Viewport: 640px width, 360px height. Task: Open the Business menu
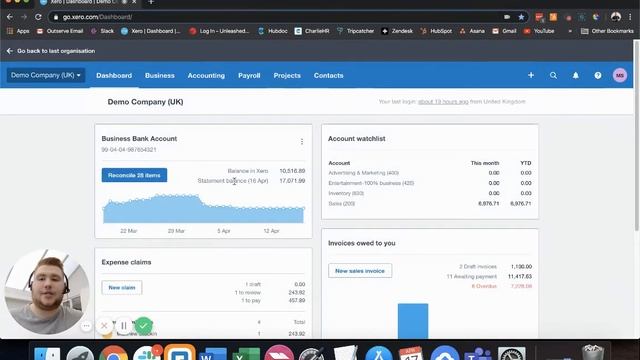tap(160, 76)
